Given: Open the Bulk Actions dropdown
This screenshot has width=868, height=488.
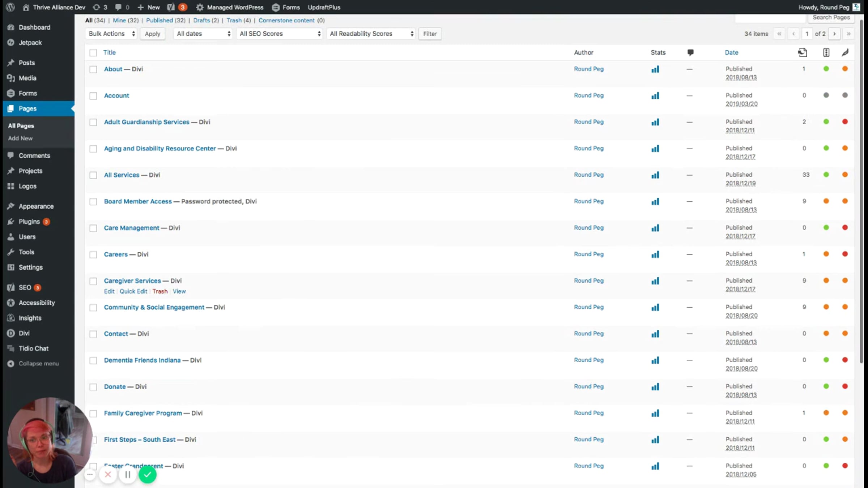Looking at the screenshot, I should pyautogui.click(x=111, y=34).
